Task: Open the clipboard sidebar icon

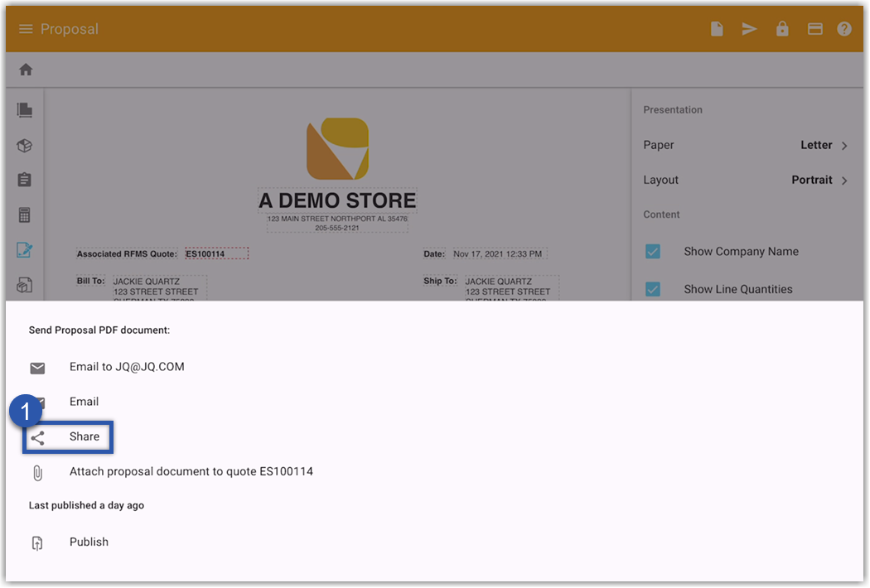Action: [x=24, y=180]
